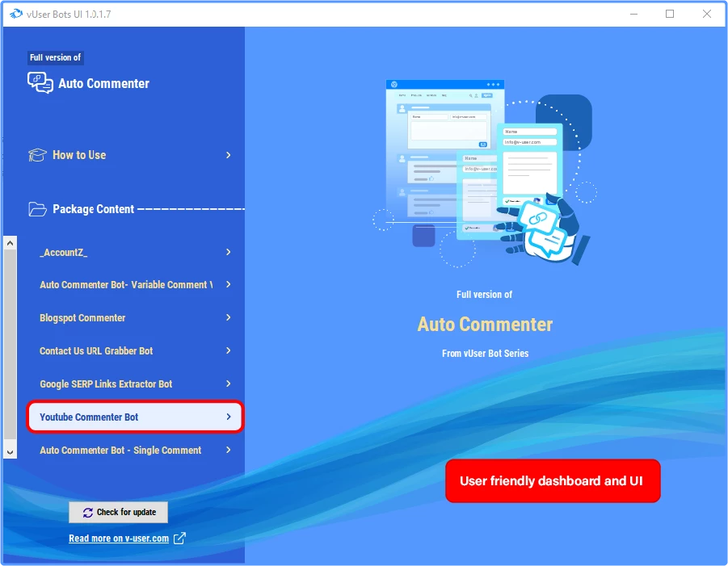Click the Auto Commenter chat bubbles icon
This screenshot has height=566, width=728.
40,83
